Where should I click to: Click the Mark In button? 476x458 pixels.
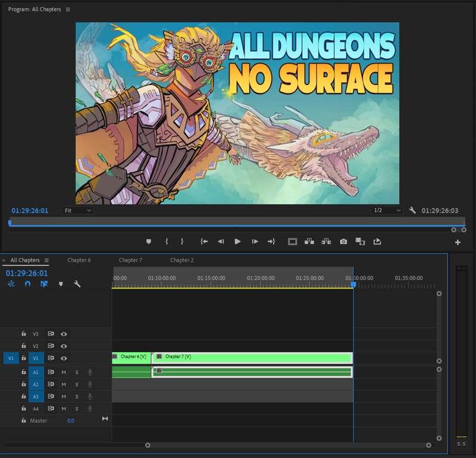167,241
